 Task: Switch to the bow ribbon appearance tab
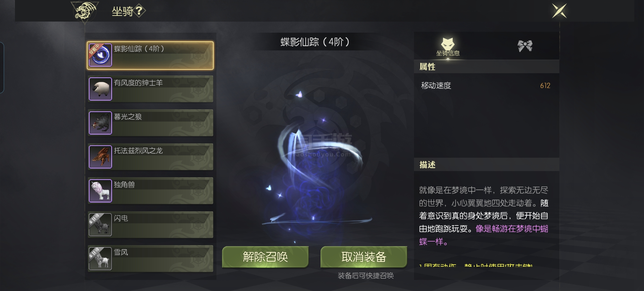click(525, 46)
